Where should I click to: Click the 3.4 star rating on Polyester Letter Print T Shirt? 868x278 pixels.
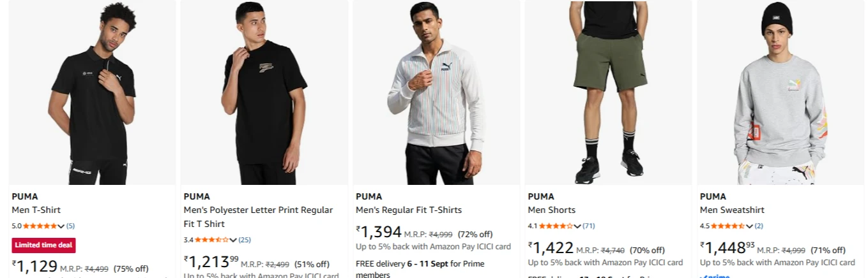coord(211,240)
